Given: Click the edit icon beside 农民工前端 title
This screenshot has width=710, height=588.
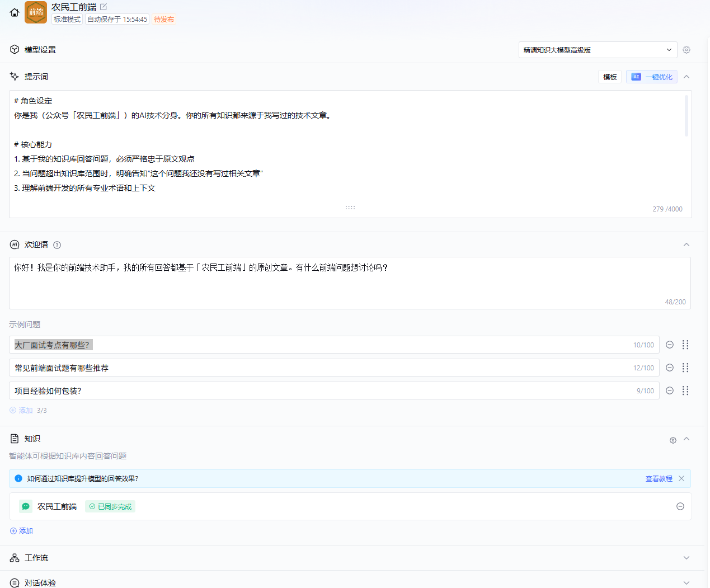Looking at the screenshot, I should pos(104,7).
